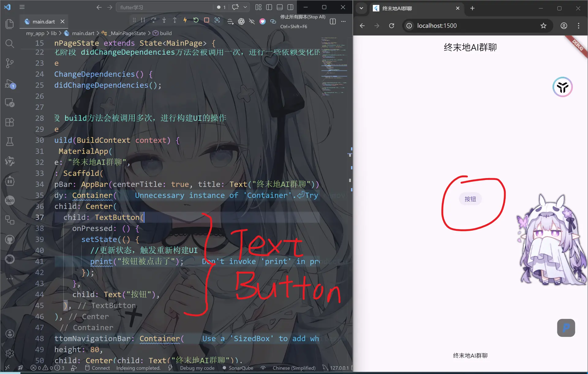
Task: Click the my_app breadcrumb segment
Action: (35, 33)
